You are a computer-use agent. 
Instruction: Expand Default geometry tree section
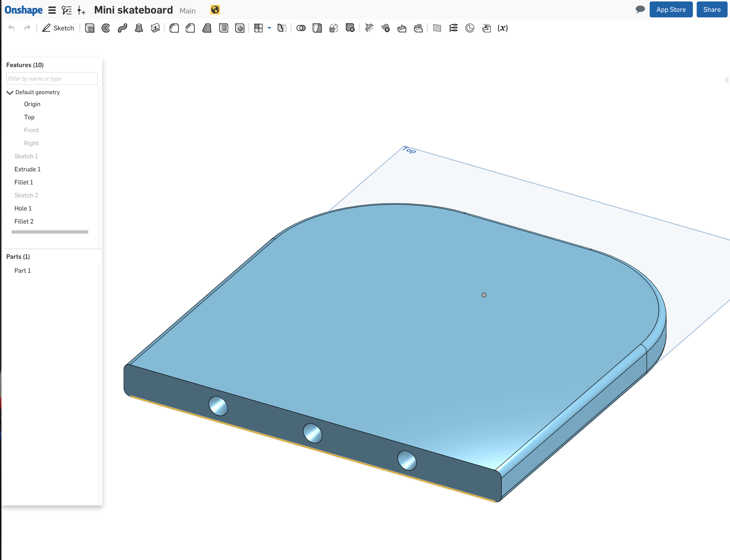9,91
